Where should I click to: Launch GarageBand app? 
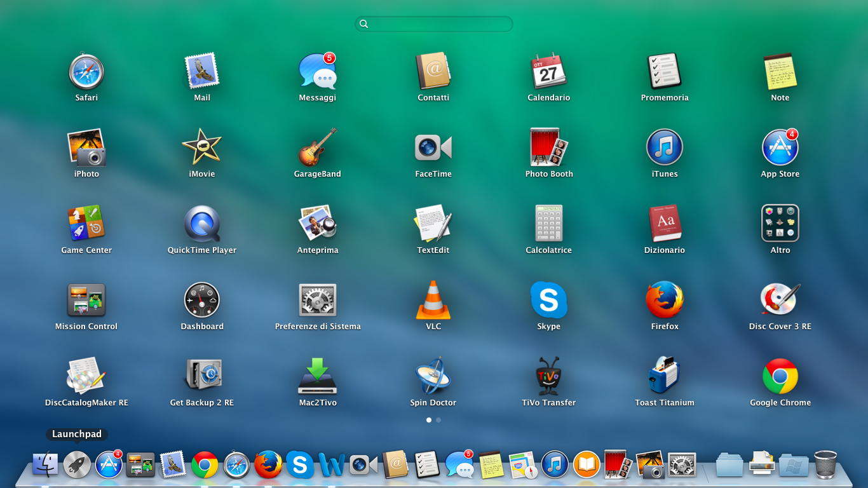pos(318,148)
